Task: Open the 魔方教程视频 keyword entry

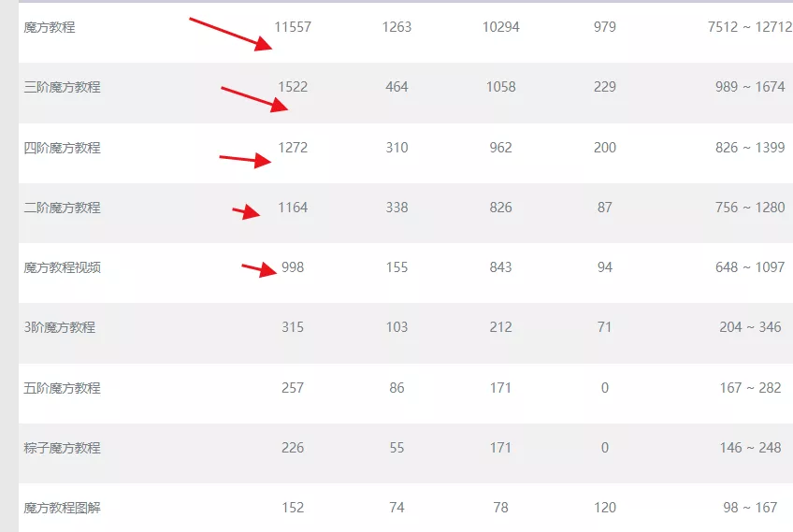Action: tap(62, 267)
